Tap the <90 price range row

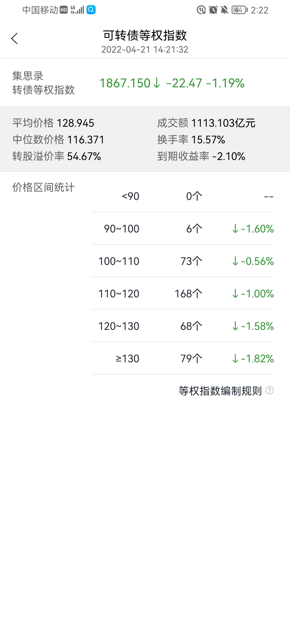click(x=182, y=196)
